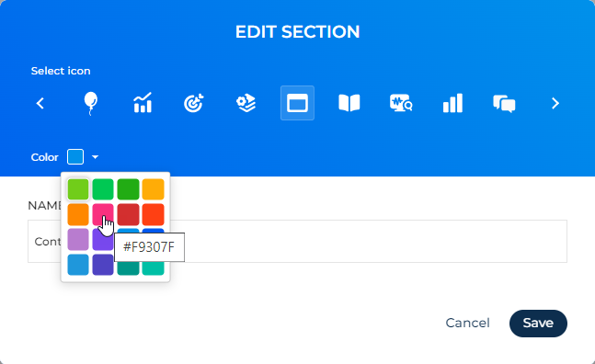Choose the yellow-orange color swatch
Screen dimensions: 595x364
[x=154, y=188]
